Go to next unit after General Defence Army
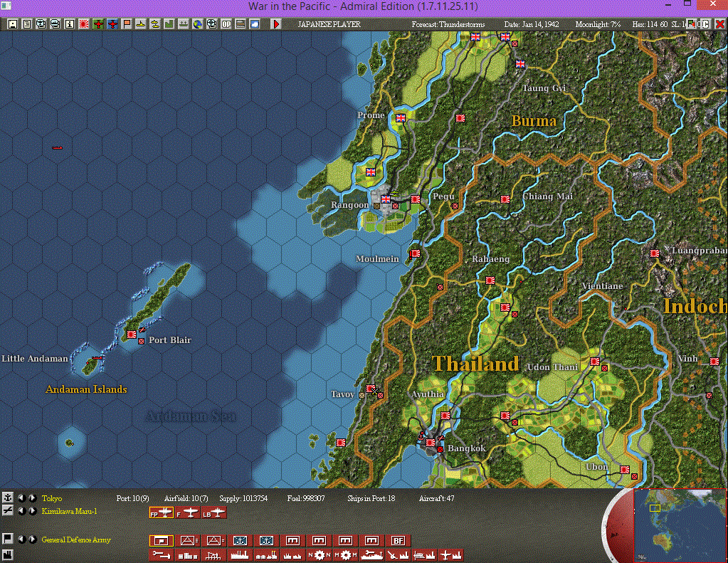The width and height of the screenshot is (728, 563). tap(33, 539)
